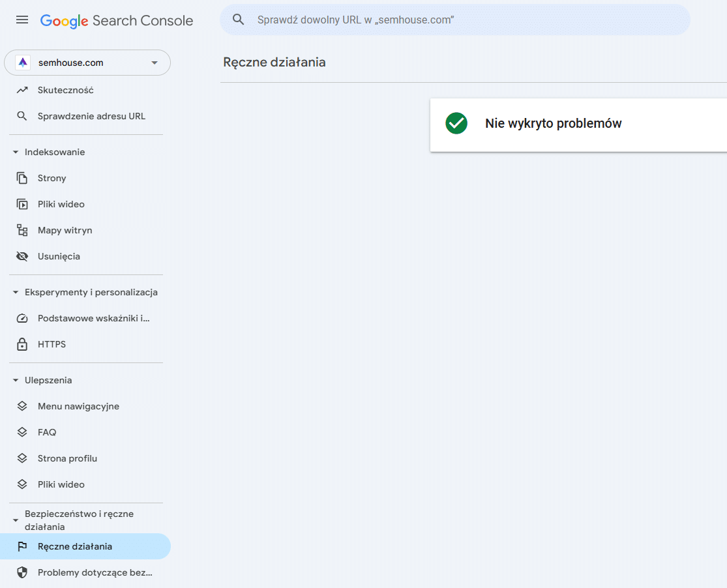Click the search magnifier icon in URL bar
The image size is (727, 588).
point(239,20)
